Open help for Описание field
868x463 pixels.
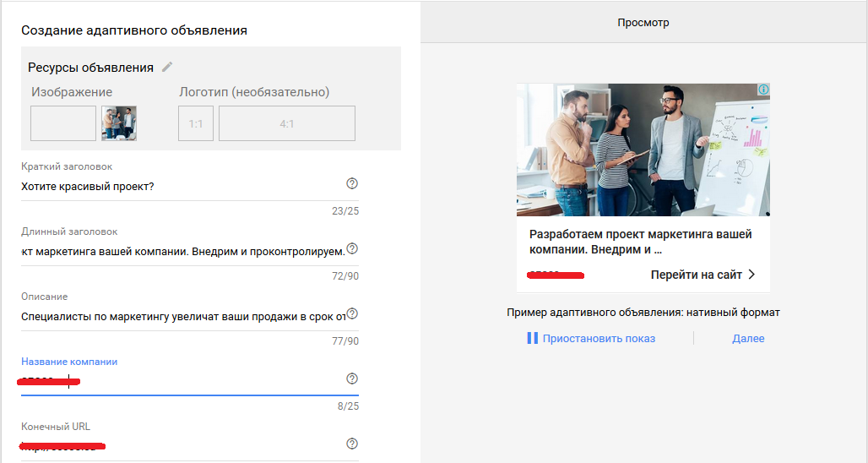point(352,313)
